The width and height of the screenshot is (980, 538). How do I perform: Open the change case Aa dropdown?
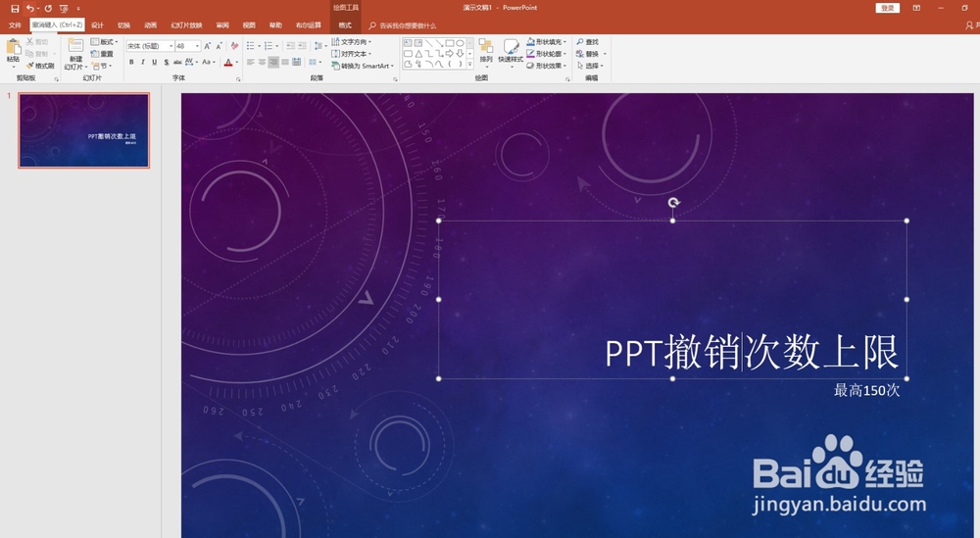pyautogui.click(x=208, y=62)
